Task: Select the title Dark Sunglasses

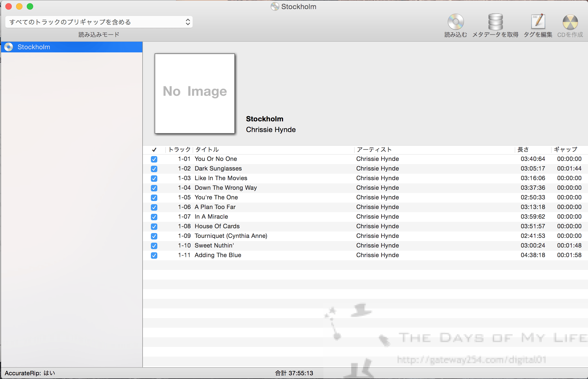Action: (x=218, y=168)
